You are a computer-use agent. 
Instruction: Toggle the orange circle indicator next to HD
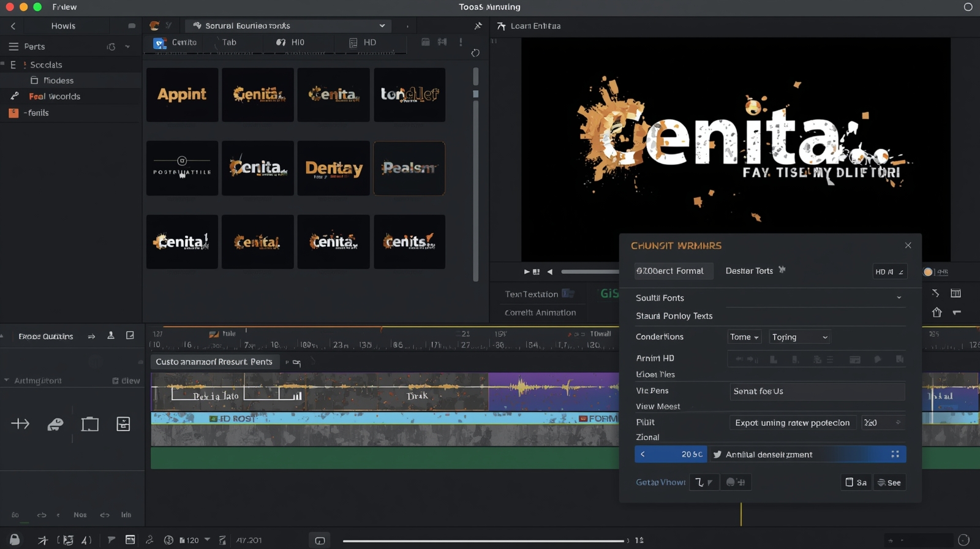coord(928,271)
